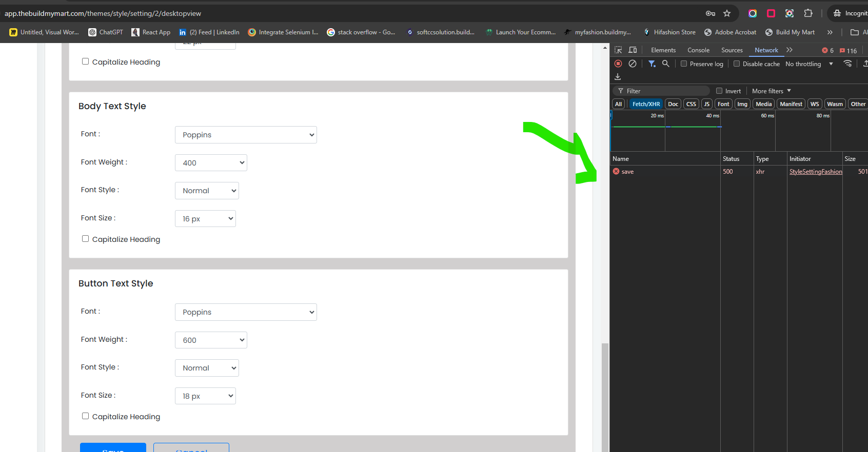Check Capitalize Heading under Body Text Style
The width and height of the screenshot is (868, 452).
(x=85, y=239)
